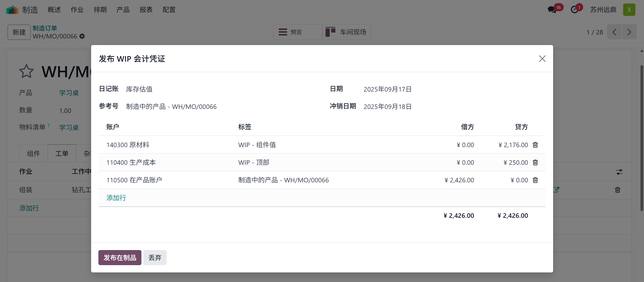Delete the 140300 原材料 journal line
Image resolution: width=644 pixels, height=282 pixels.
(x=535, y=145)
